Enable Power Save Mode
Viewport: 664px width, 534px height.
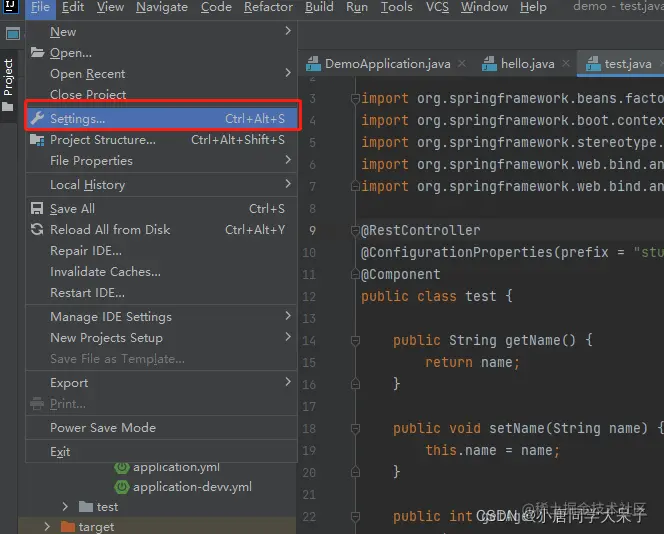click(162, 428)
